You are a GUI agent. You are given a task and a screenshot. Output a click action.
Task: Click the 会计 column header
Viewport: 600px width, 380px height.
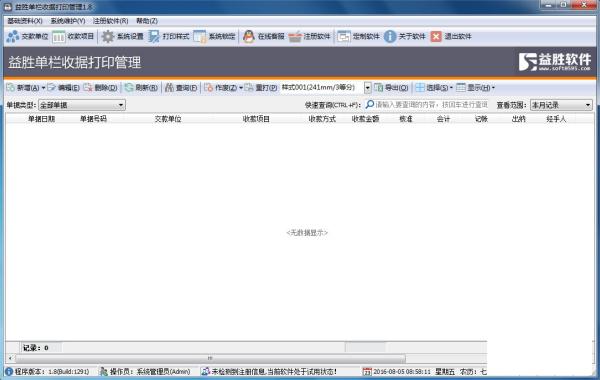coord(443,119)
